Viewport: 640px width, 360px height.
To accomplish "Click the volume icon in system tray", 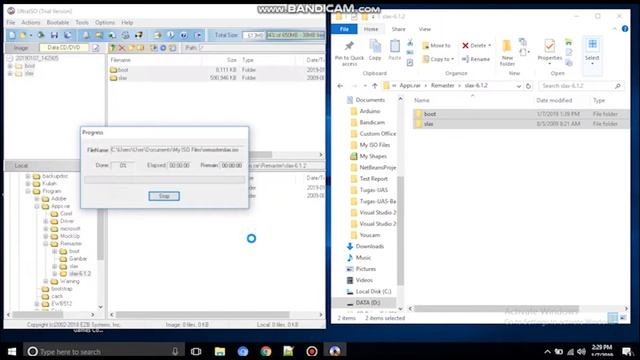I will (582, 351).
